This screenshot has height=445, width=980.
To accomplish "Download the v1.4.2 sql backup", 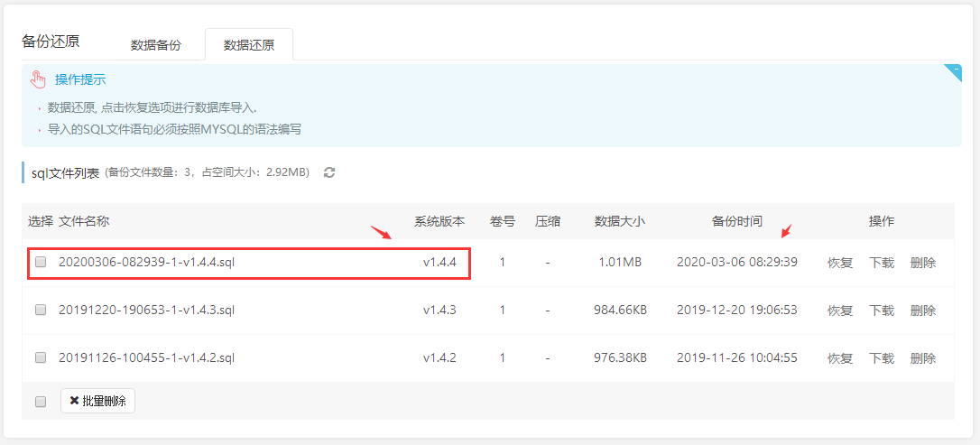I will (x=882, y=358).
